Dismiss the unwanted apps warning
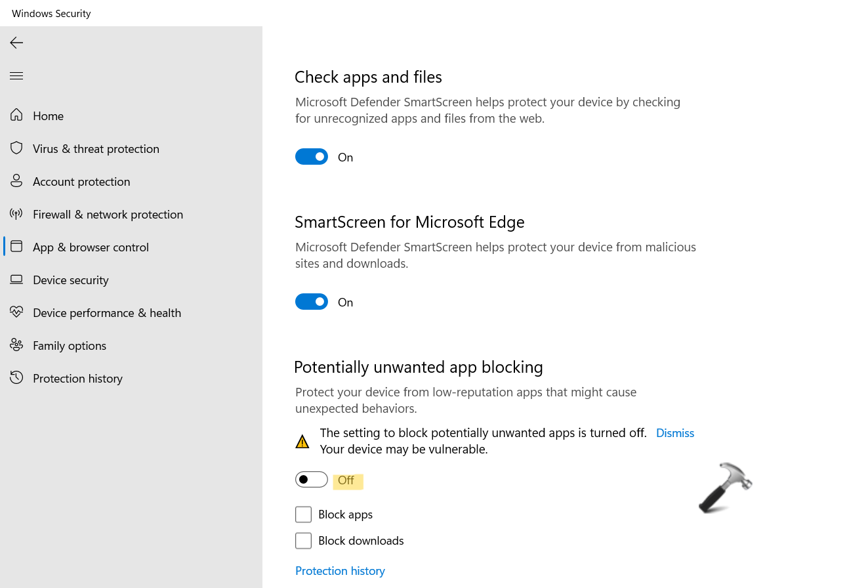 (x=674, y=433)
